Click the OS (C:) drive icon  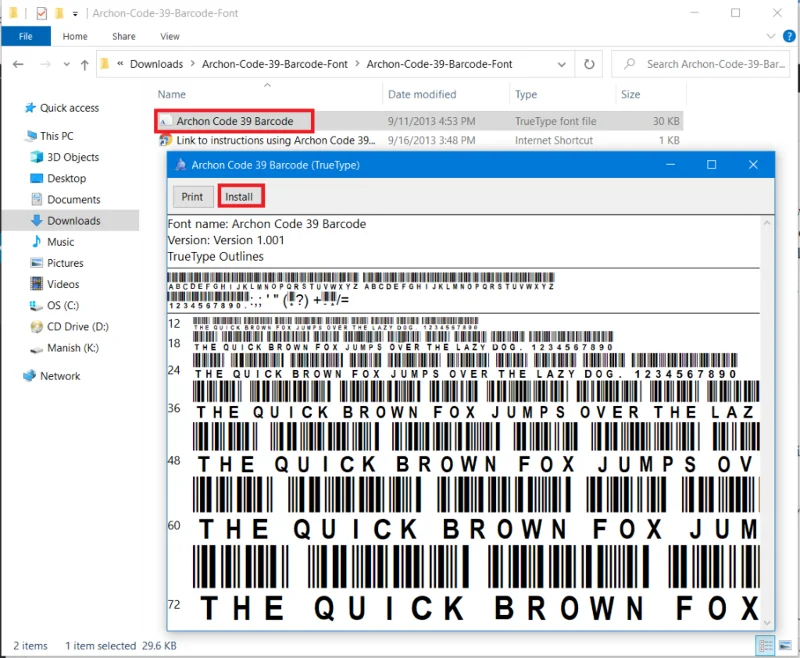click(36, 306)
